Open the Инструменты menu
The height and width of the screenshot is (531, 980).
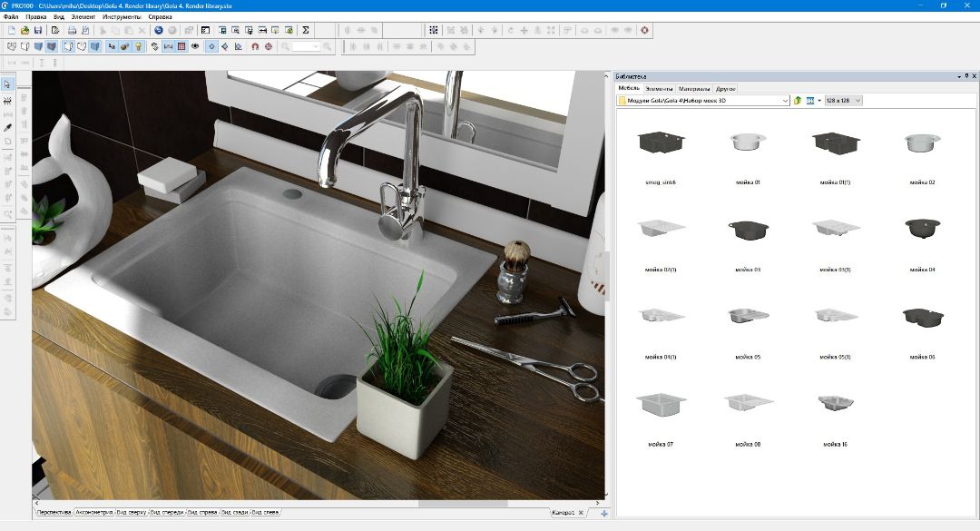click(x=122, y=16)
